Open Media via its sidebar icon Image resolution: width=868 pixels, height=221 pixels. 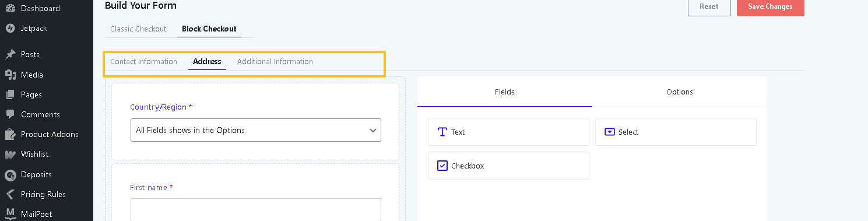(10, 75)
